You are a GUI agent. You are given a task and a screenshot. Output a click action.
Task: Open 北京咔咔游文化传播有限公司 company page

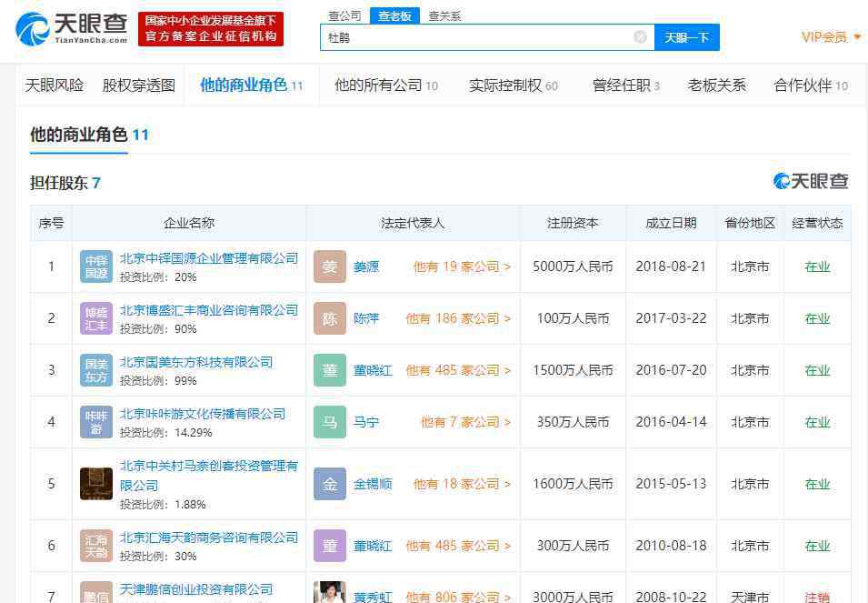click(203, 414)
